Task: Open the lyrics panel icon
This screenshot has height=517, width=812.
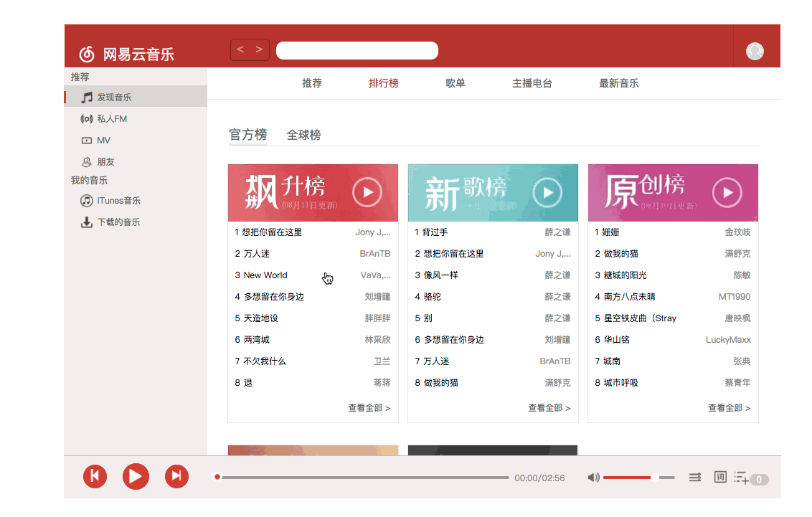Action: tap(720, 477)
